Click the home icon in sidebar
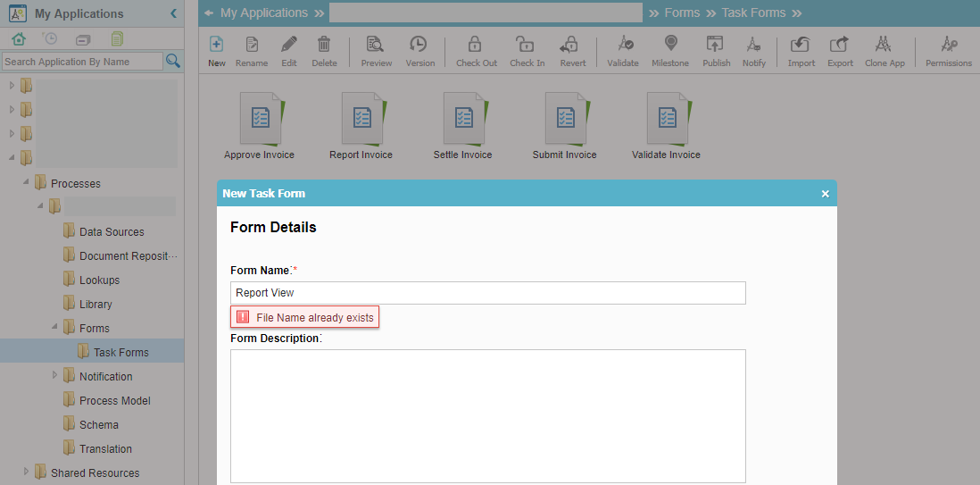 (x=19, y=38)
